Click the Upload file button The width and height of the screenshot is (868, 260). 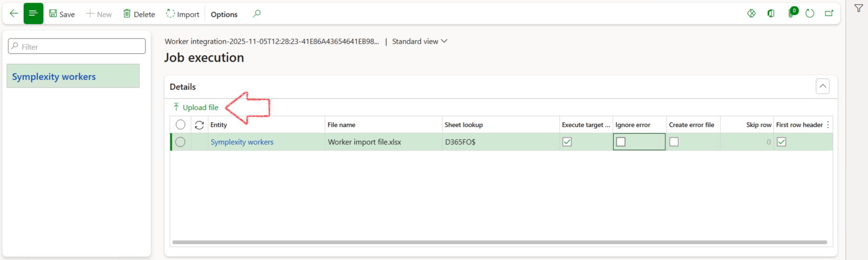196,108
